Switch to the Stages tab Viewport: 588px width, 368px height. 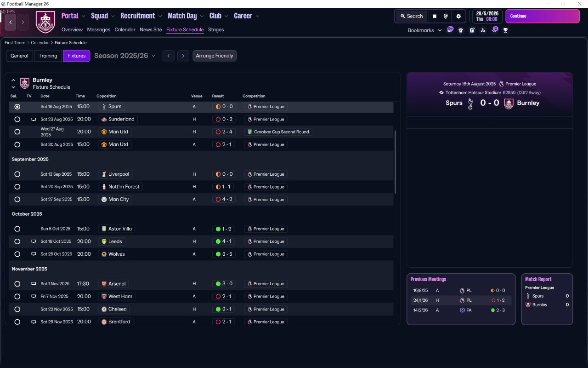[216, 29]
